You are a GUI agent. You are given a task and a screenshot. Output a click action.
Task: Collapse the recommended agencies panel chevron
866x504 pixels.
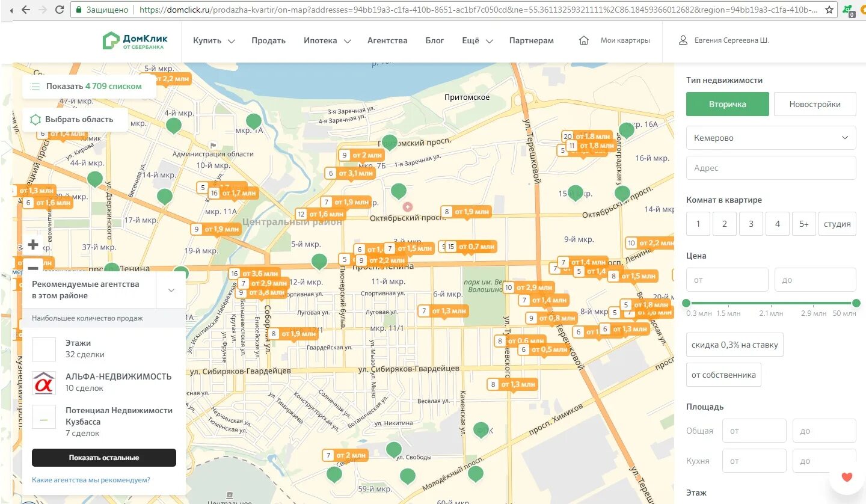(x=171, y=290)
